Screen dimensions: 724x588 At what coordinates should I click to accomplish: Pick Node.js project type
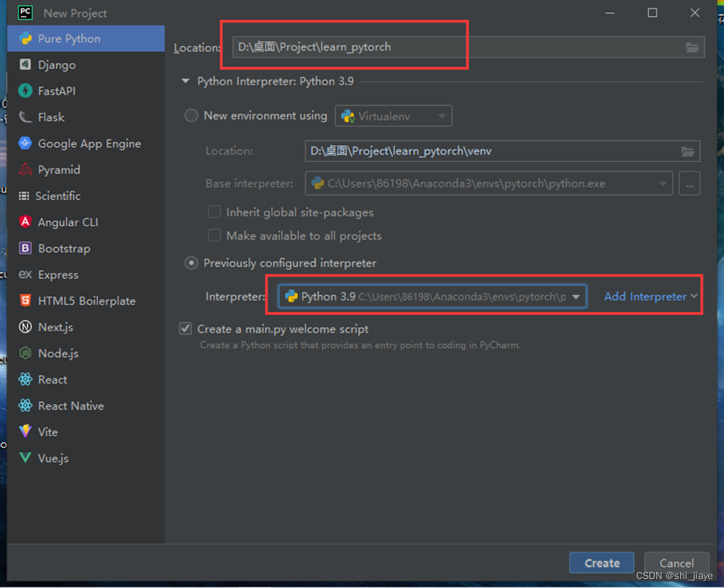click(86, 354)
